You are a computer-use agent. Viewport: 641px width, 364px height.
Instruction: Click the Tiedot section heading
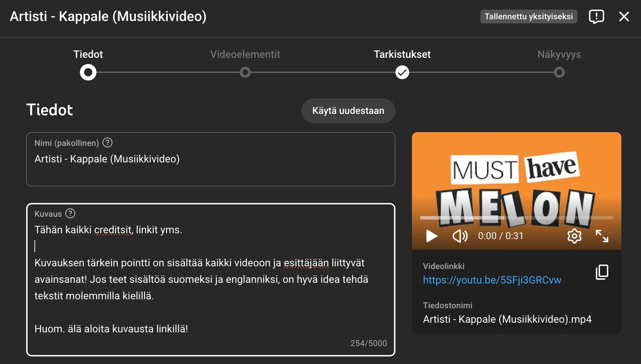coord(50,110)
